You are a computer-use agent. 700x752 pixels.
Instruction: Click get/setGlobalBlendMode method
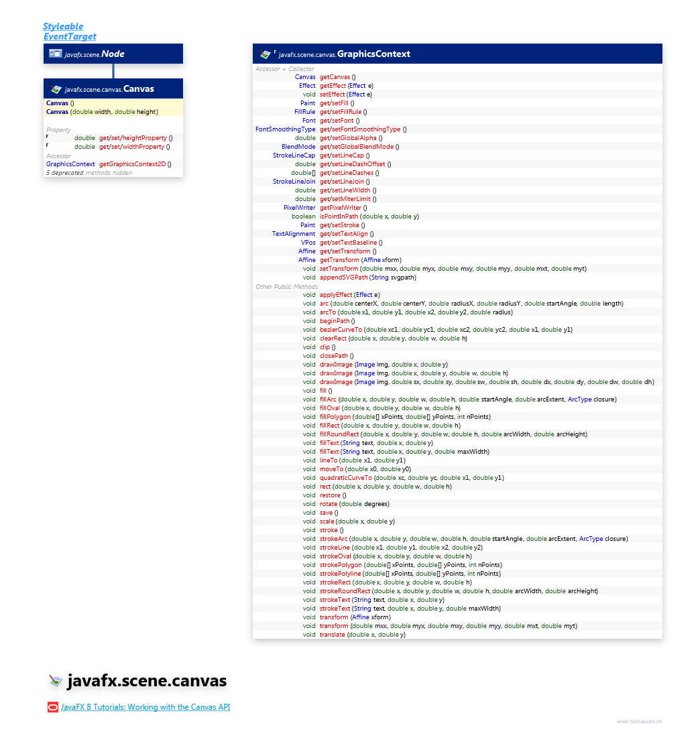pos(359,147)
